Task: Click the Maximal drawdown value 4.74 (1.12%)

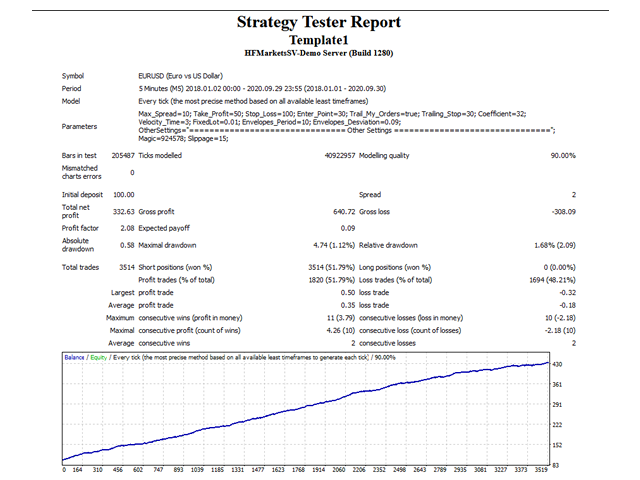Action: [x=318, y=245]
